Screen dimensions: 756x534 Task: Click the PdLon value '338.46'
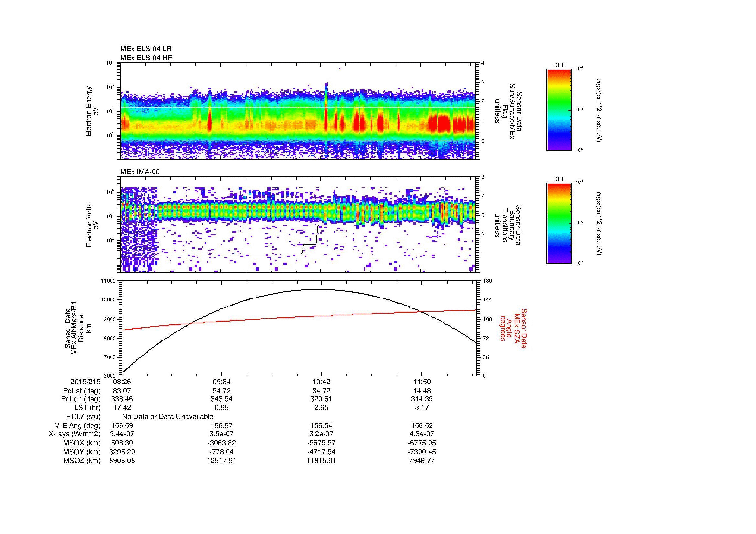point(122,399)
